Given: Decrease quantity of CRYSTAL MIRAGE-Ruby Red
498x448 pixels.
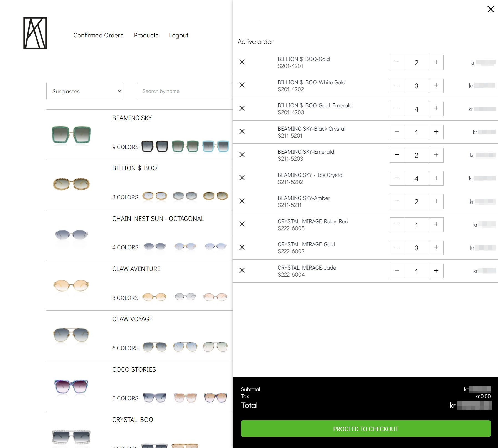Looking at the screenshot, I should (397, 225).
